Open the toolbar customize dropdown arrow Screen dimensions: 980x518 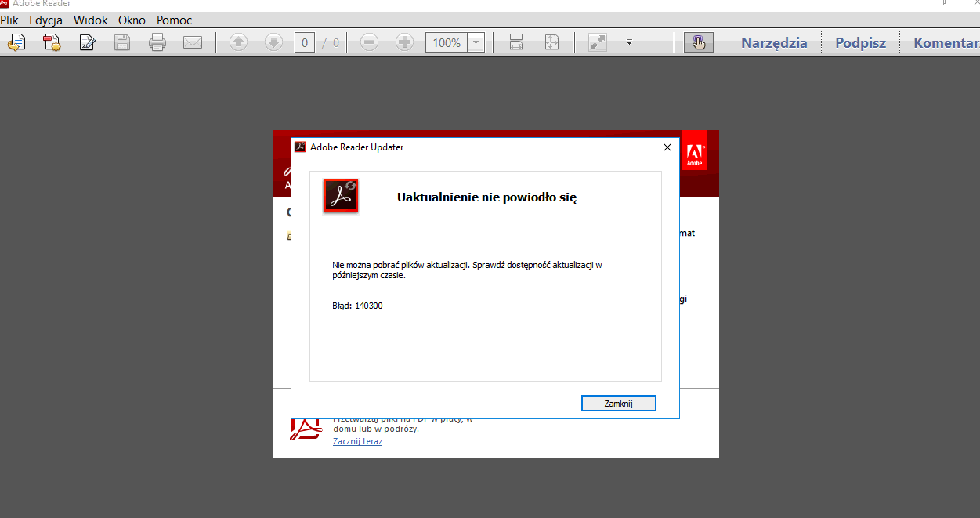tap(629, 43)
